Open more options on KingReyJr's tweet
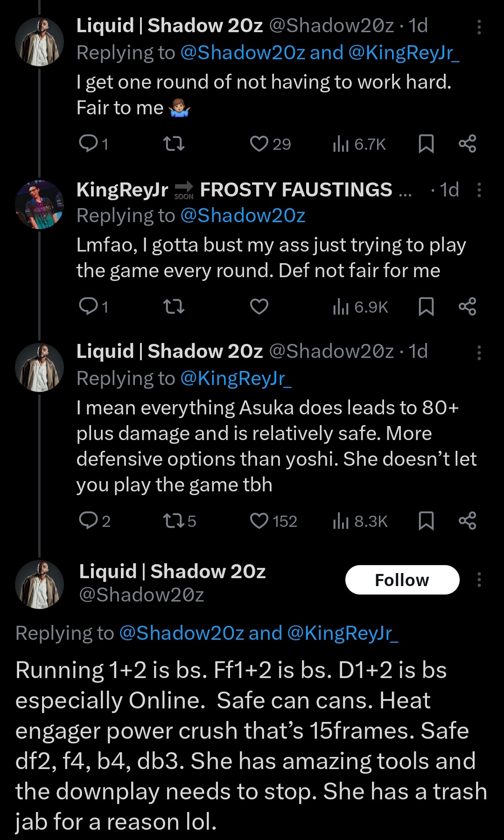Screen dimensions: 504x840 click(479, 190)
